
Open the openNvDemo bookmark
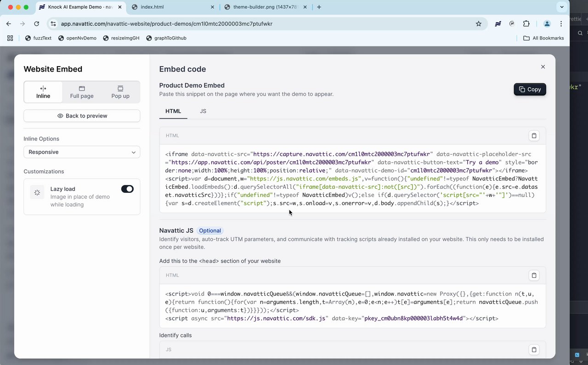coord(77,38)
